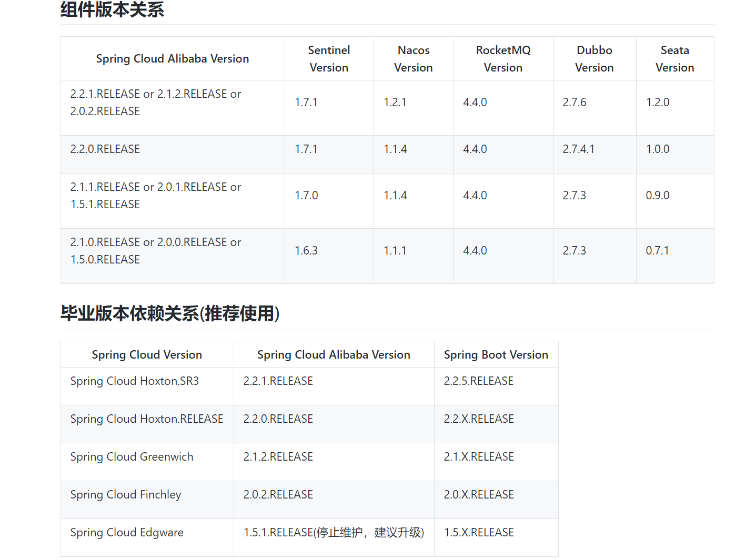The image size is (735, 560).
Task: Click the 1.5.1.RELEASE(停止维护，建议升级) cell
Action: (x=334, y=533)
